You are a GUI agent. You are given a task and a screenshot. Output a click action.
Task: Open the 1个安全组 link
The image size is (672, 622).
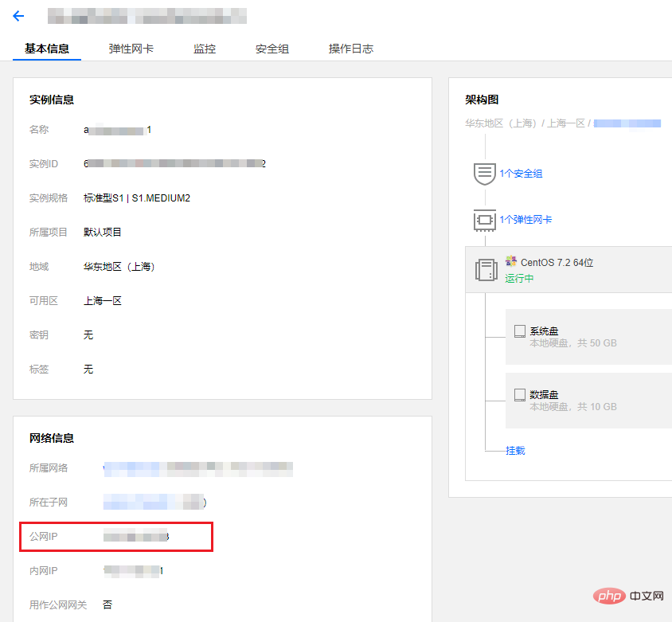521,174
